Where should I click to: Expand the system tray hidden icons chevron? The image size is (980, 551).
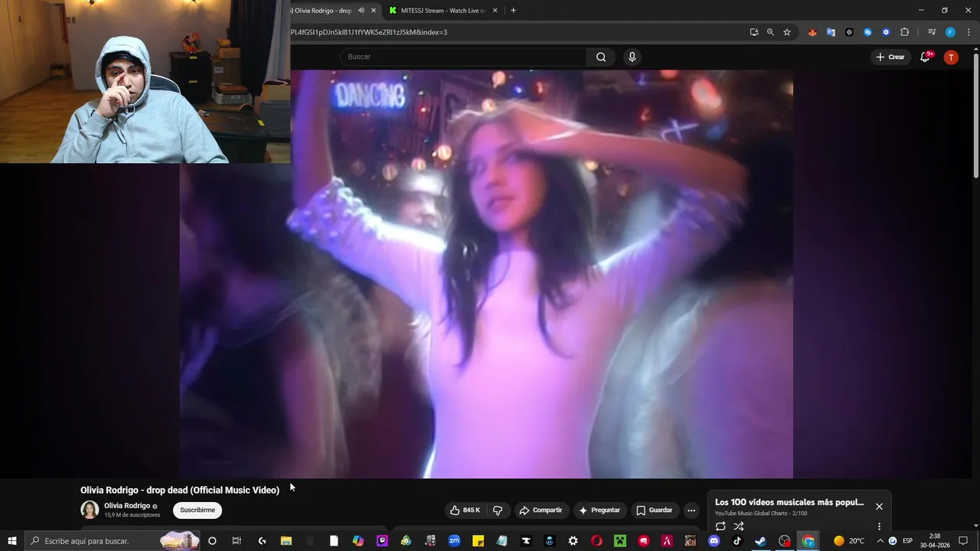[x=880, y=541]
